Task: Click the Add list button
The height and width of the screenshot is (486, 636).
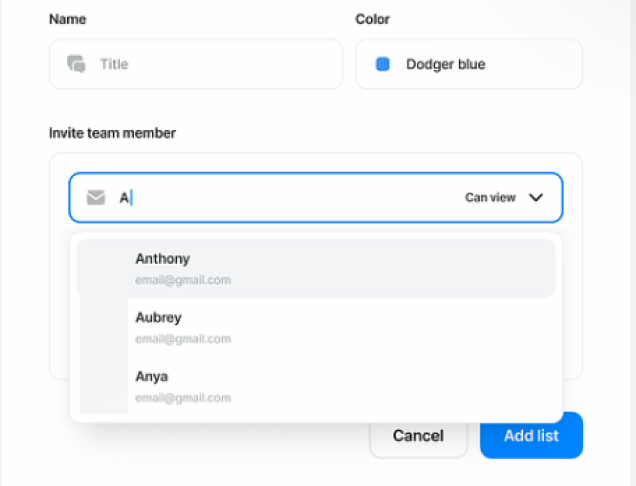Action: [x=531, y=436]
